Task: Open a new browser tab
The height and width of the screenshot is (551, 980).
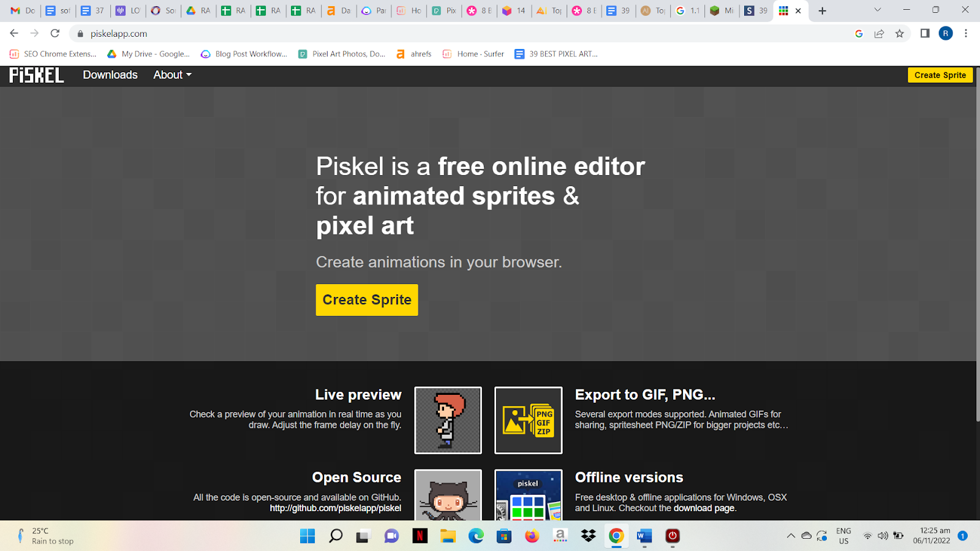Action: coord(823,10)
